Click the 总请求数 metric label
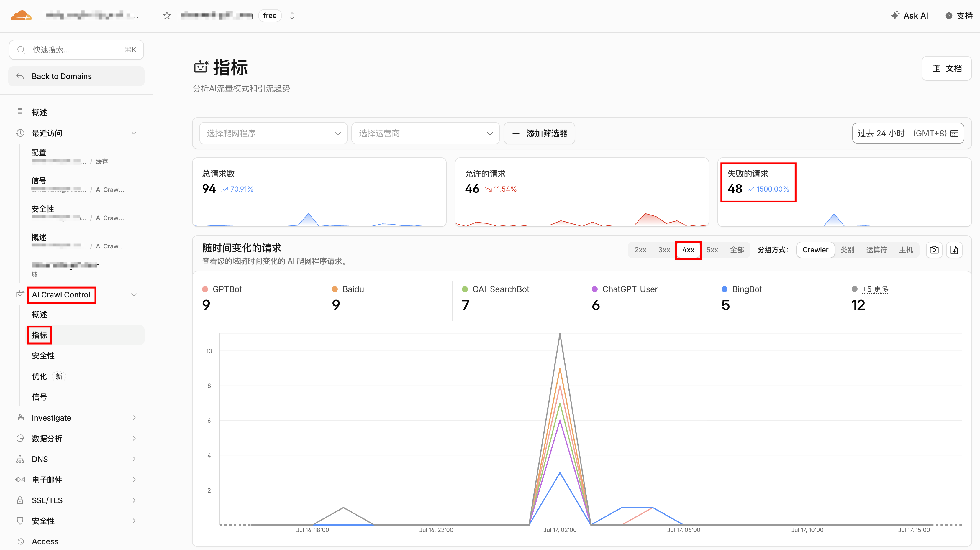This screenshot has height=550, width=980. click(218, 174)
